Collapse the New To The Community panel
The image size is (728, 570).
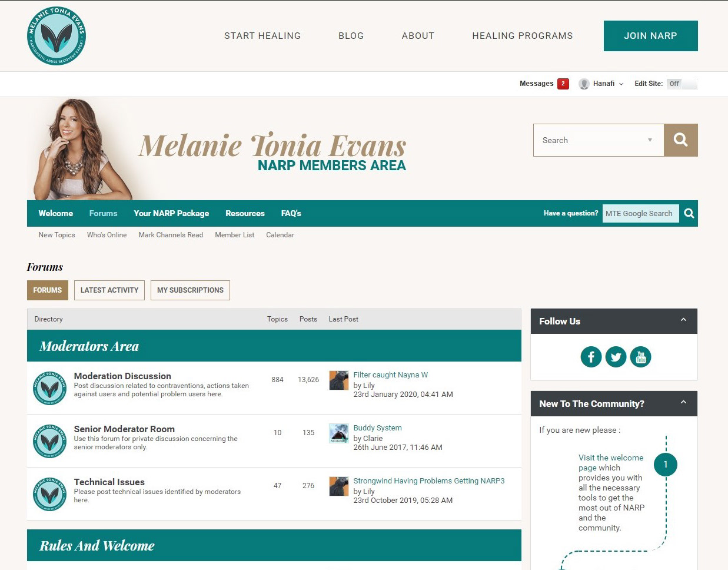(683, 402)
